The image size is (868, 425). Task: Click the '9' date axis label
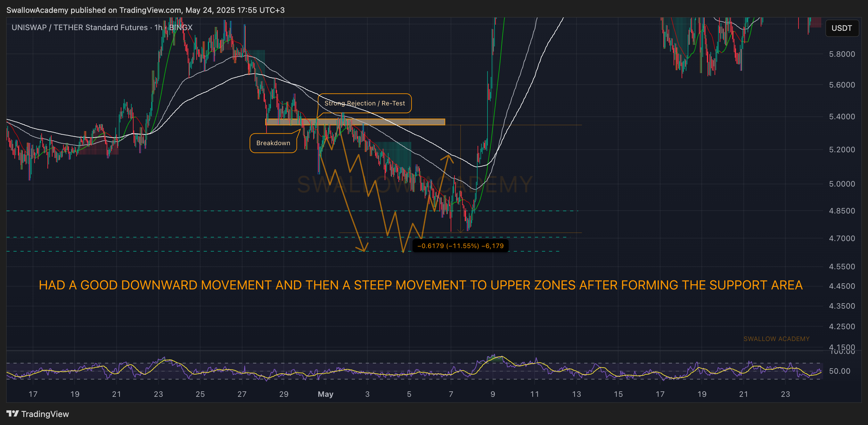tap(493, 394)
